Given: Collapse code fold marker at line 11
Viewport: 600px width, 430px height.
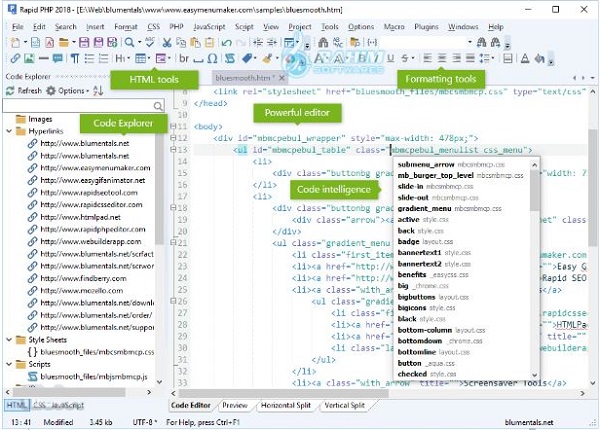Looking at the screenshot, I should click(x=173, y=126).
